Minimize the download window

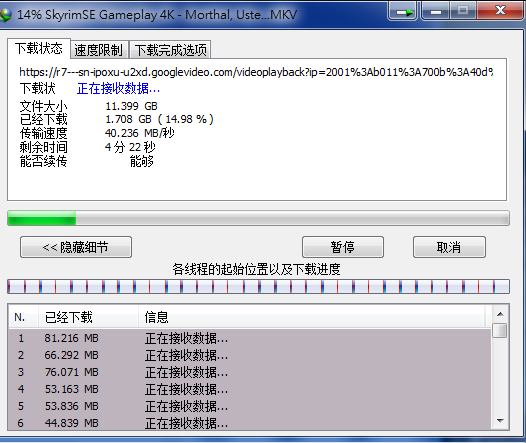(x=435, y=11)
